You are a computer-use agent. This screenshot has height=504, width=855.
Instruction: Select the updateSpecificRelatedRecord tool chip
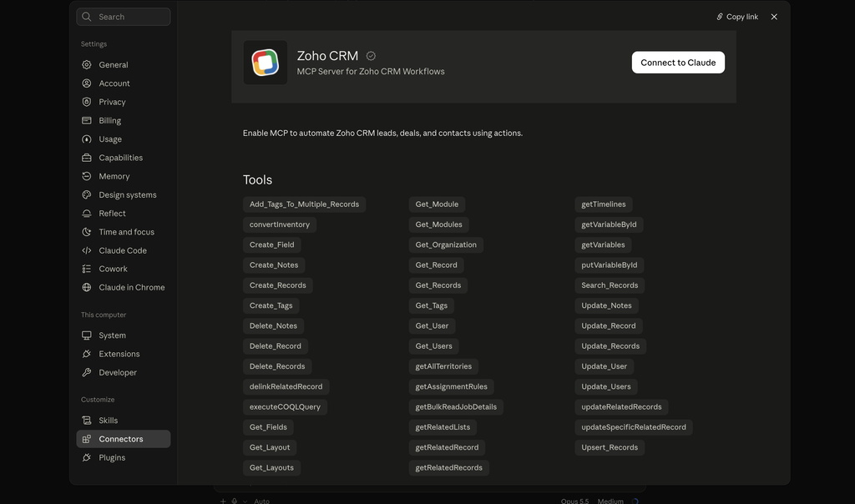click(634, 427)
